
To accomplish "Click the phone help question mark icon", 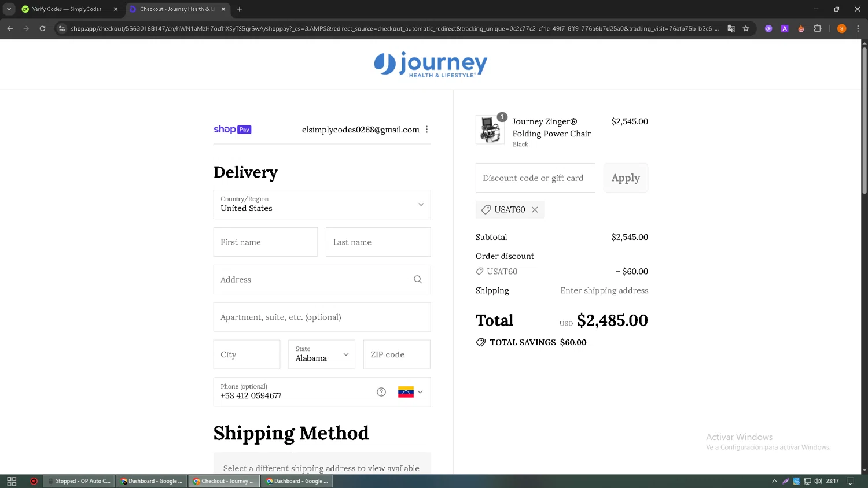I will [x=381, y=392].
